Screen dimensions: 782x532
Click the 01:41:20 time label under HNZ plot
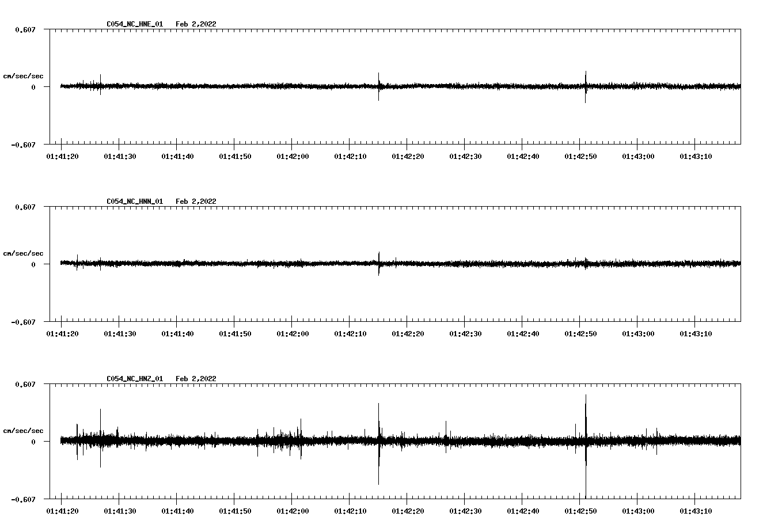(x=62, y=511)
